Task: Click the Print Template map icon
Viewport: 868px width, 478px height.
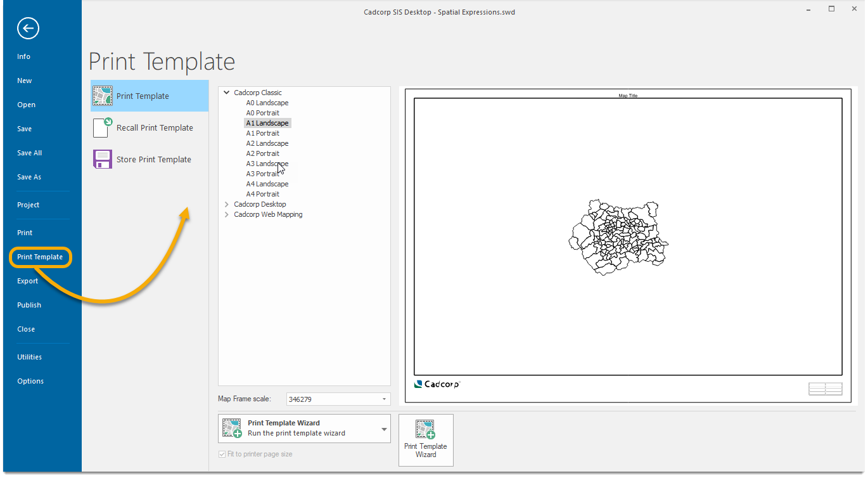Action: point(103,96)
